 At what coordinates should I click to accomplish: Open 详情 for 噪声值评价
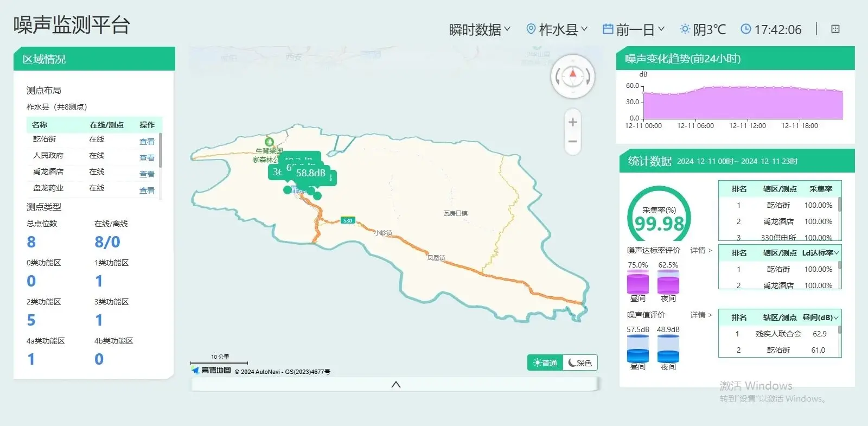click(701, 315)
